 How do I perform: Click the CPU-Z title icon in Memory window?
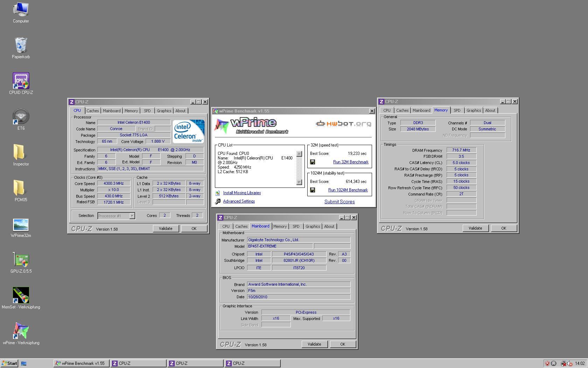click(381, 102)
